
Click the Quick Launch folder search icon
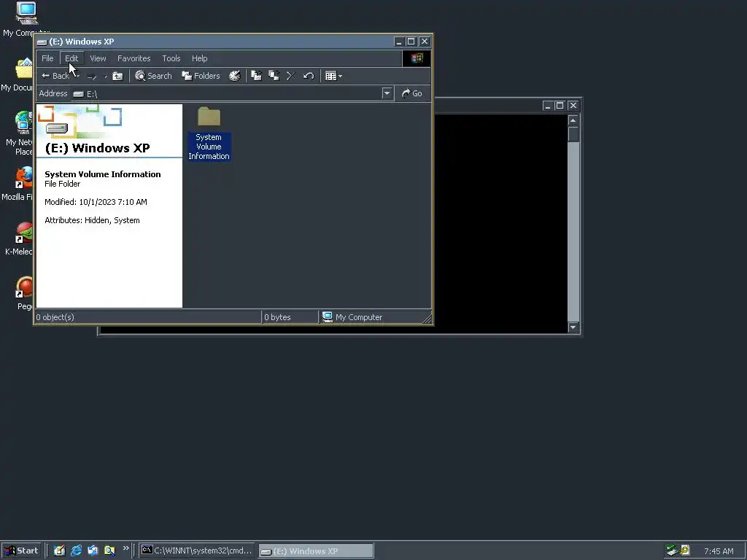109,551
